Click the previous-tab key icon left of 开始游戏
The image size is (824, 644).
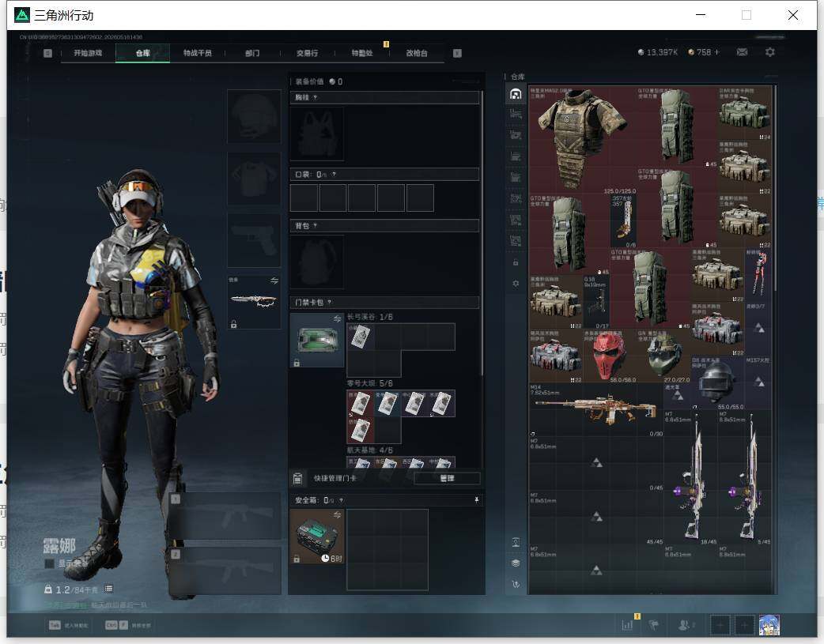47,53
